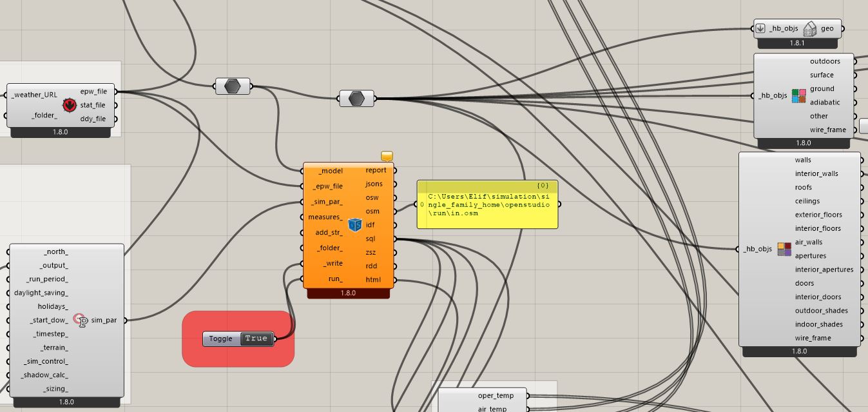Viewport: 868px width, 412px height.
Task: Click the down-arrow icon on the _hb_objs geo component
Action: point(760,28)
